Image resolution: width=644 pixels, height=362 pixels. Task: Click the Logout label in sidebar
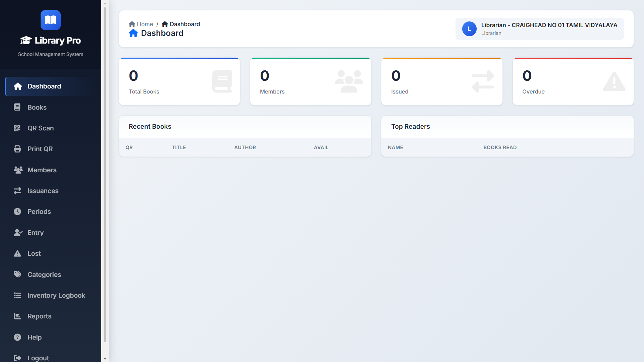pyautogui.click(x=38, y=358)
